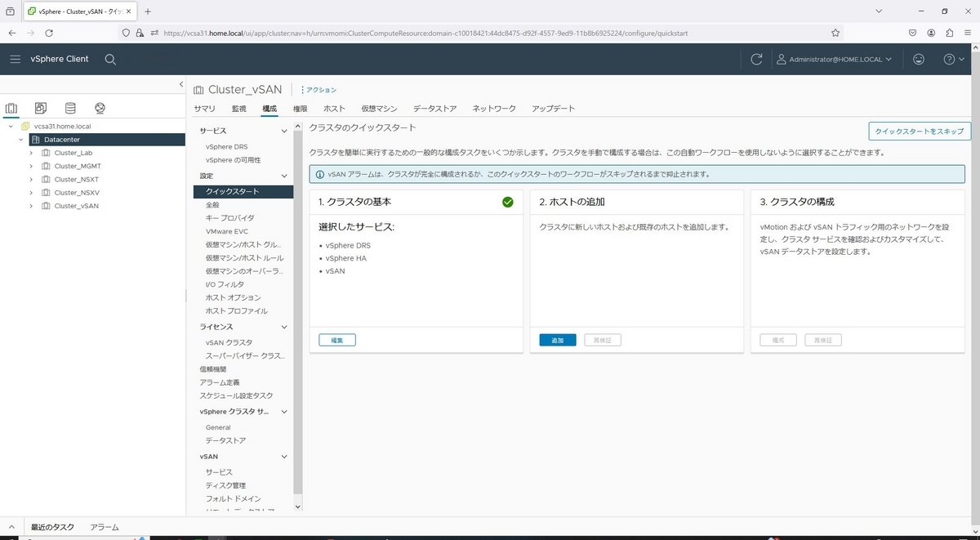Open the 全般 settings page
Image resolution: width=980 pixels, height=540 pixels.
[x=212, y=205]
